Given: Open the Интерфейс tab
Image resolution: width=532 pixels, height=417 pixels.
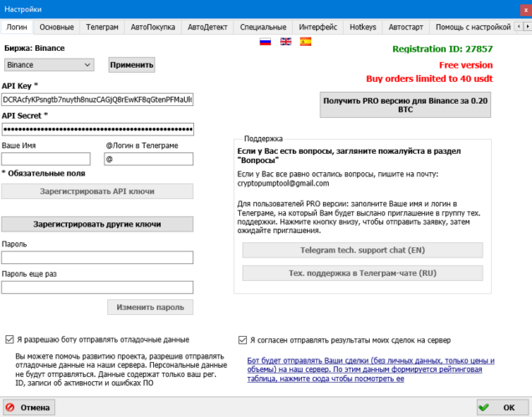Looking at the screenshot, I should (318, 27).
